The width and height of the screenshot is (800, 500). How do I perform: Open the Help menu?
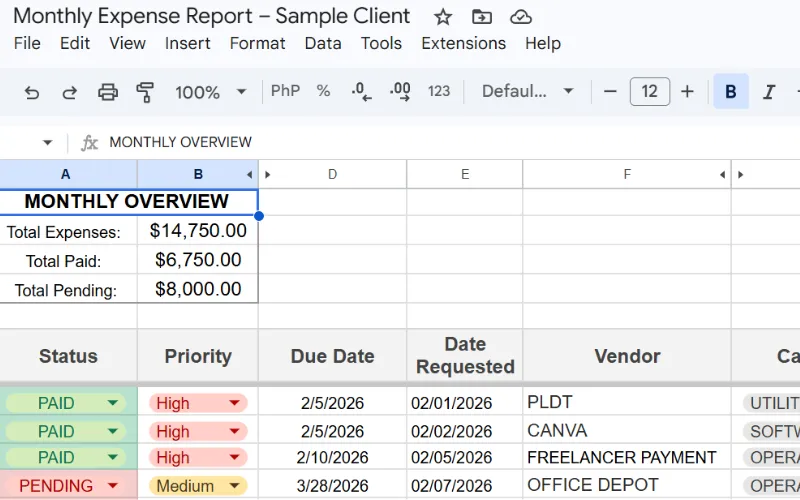[543, 43]
